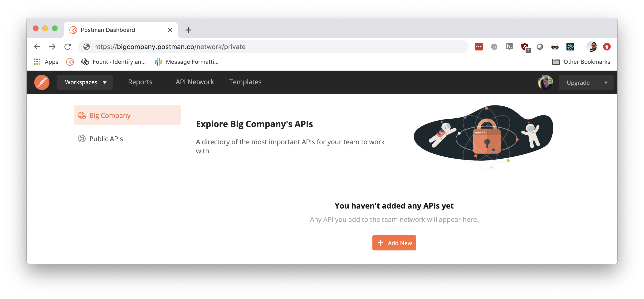This screenshot has height=299, width=644.
Task: Click the Postman bookmark icon in bookmarks bar
Action: (x=70, y=62)
